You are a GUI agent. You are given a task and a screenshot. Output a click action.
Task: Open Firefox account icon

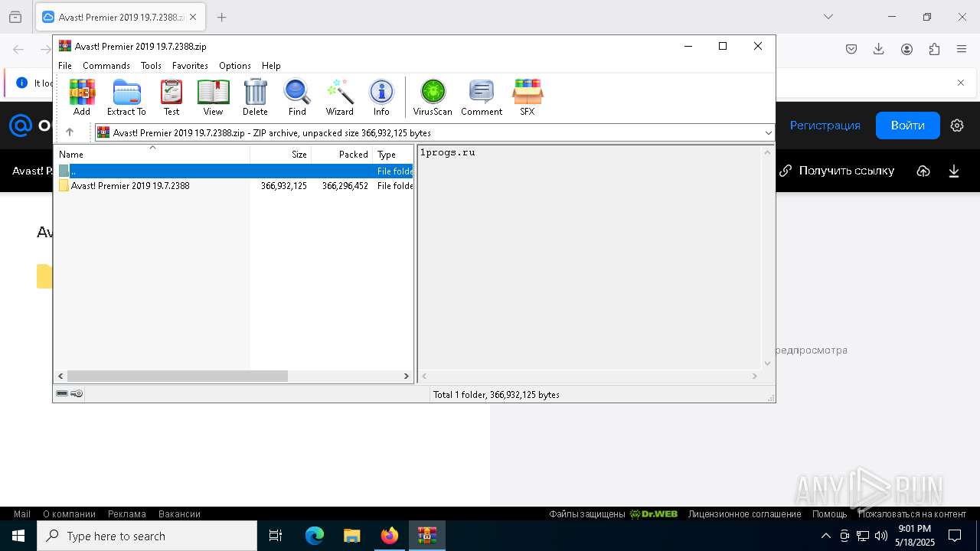pyautogui.click(x=906, y=49)
